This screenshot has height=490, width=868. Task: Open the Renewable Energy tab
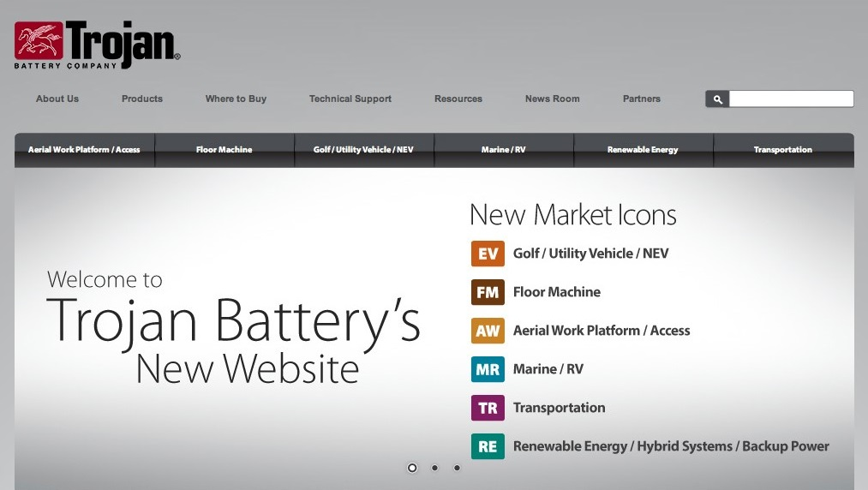click(643, 150)
